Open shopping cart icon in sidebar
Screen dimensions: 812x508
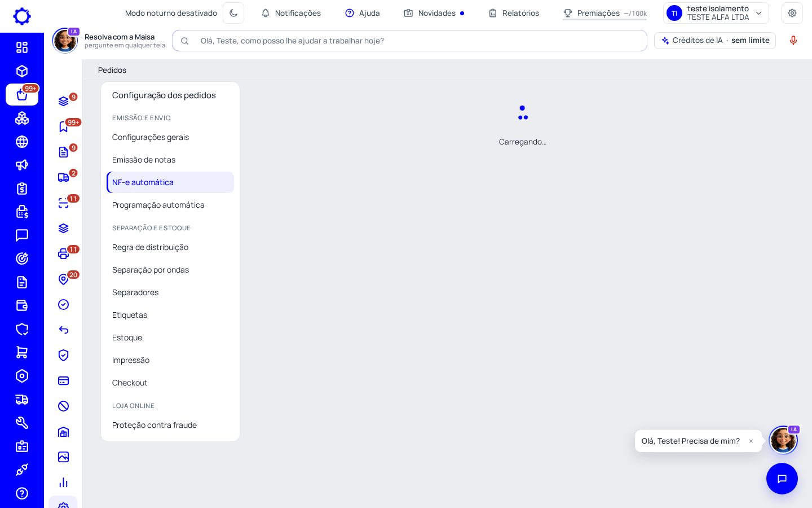coord(22,352)
